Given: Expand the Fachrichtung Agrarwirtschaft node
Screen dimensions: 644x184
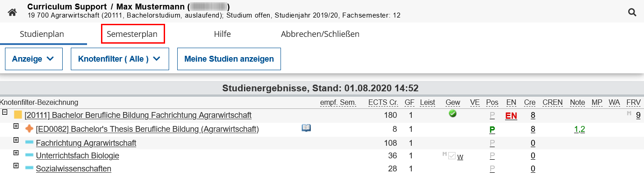Looking at the screenshot, I should point(16,140).
